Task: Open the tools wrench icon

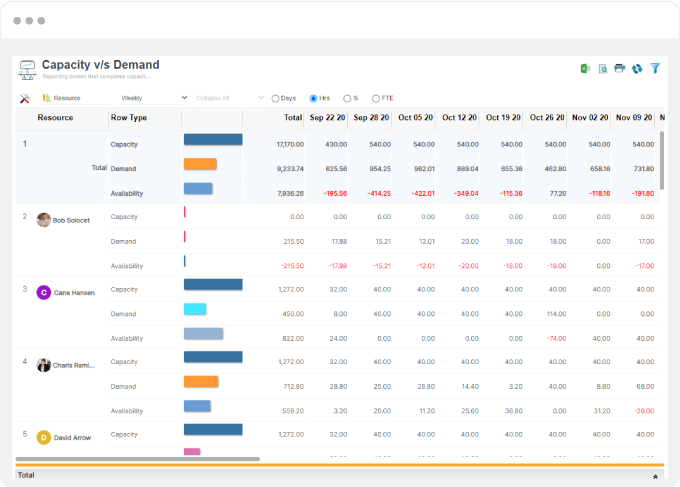Action: pyautogui.click(x=24, y=98)
